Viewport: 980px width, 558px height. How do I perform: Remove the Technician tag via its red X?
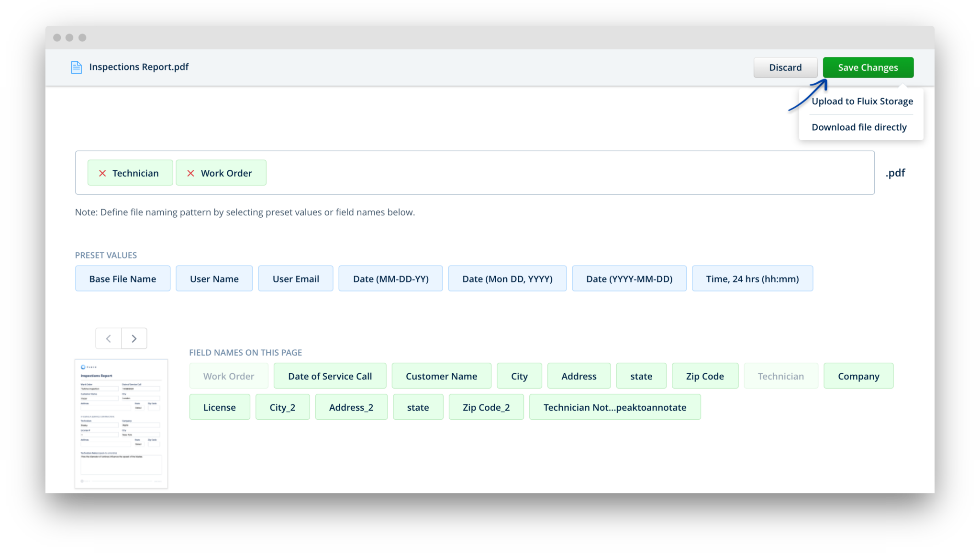102,173
